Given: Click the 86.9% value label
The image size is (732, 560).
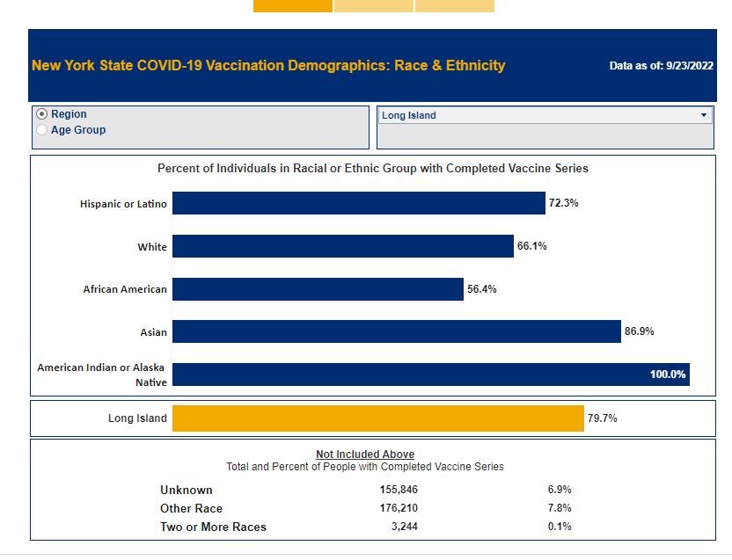Looking at the screenshot, I should [x=639, y=331].
